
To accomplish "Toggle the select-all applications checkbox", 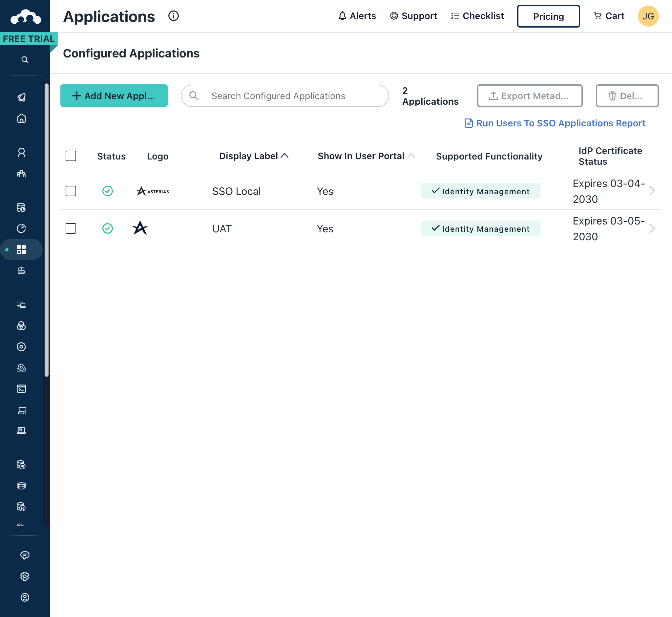I will point(71,156).
